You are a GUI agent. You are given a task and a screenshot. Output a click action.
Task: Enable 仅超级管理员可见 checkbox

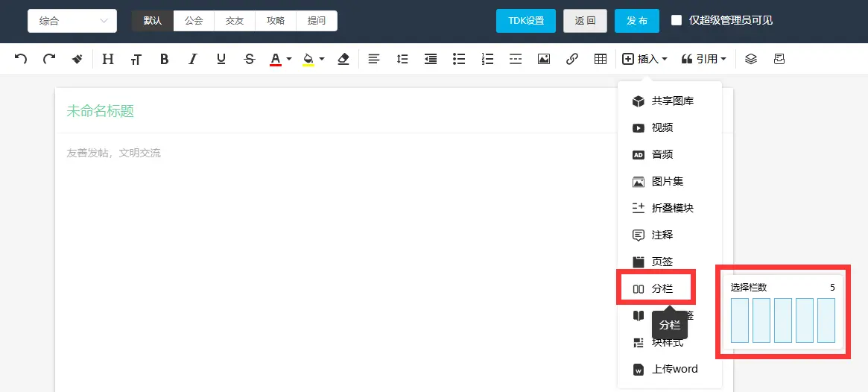tap(677, 21)
